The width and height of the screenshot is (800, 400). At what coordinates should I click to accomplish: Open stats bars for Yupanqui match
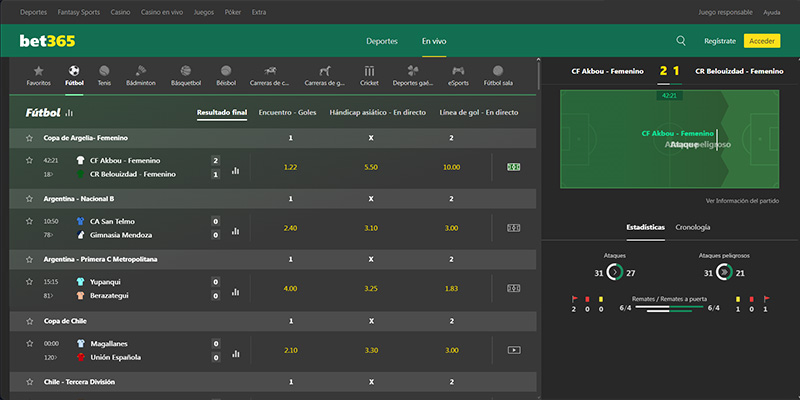(235, 292)
